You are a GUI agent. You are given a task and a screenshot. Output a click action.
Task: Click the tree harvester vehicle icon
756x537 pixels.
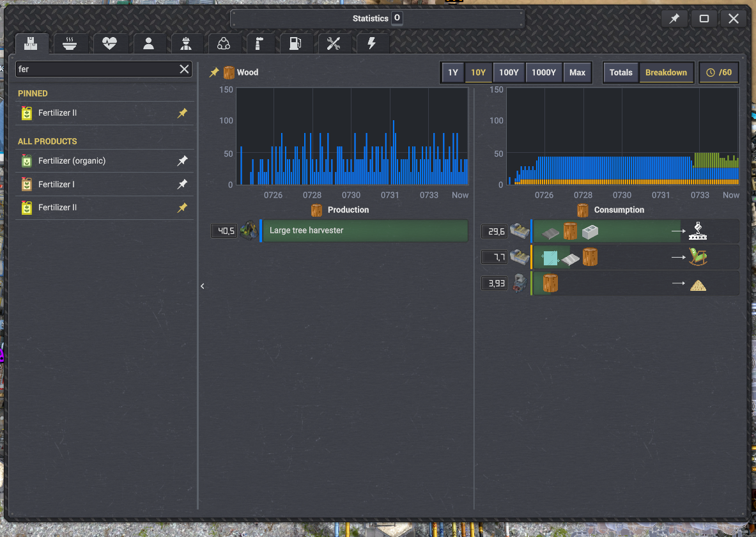(249, 231)
